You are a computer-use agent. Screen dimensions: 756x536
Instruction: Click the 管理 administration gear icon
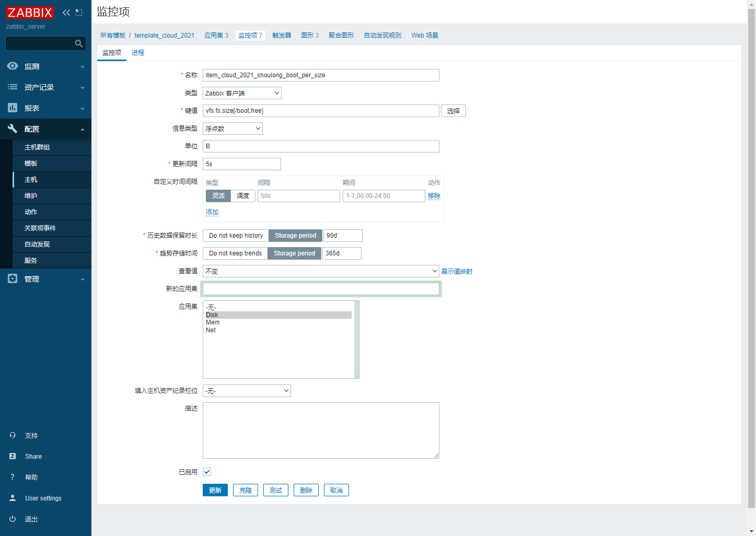point(13,279)
